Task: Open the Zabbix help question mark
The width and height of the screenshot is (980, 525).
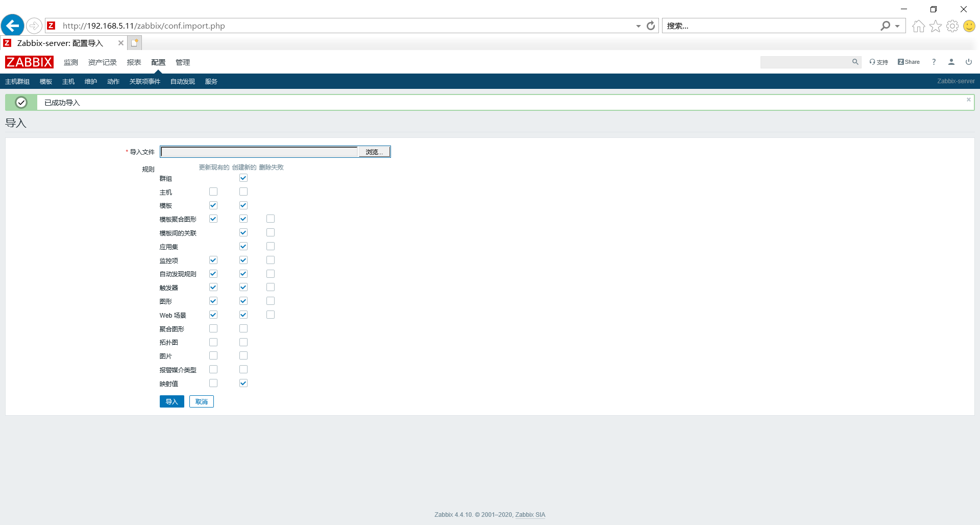Action: coord(934,62)
